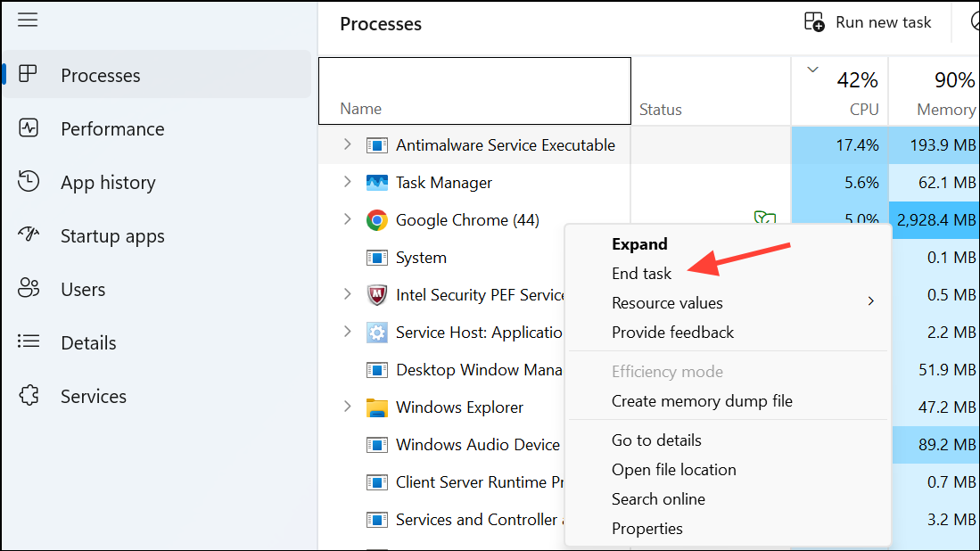This screenshot has height=551, width=980.
Task: Sort by the Status column header
Action: (x=661, y=109)
